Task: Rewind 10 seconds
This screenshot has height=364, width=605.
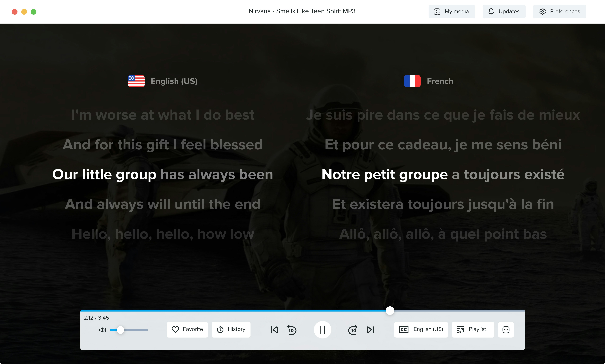Action: 292,330
